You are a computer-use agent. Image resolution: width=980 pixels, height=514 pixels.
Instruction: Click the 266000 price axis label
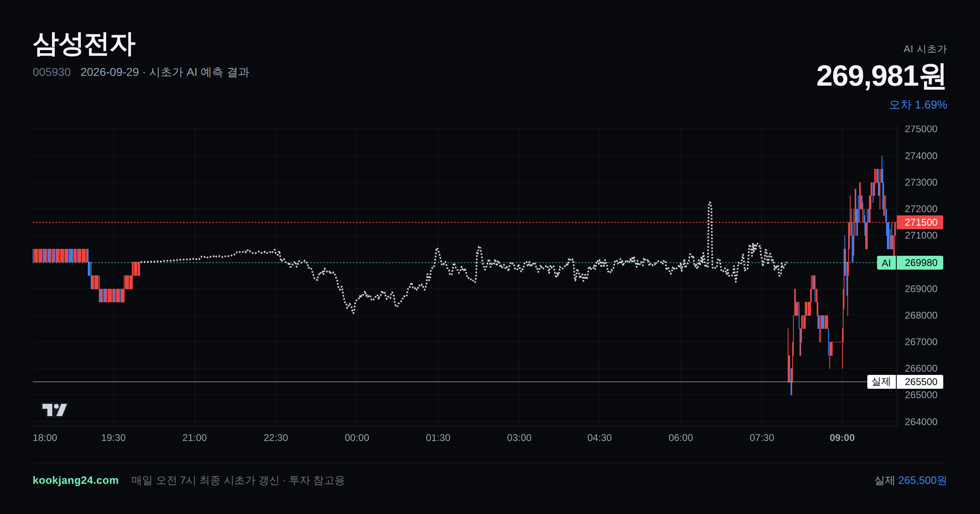pyautogui.click(x=921, y=368)
